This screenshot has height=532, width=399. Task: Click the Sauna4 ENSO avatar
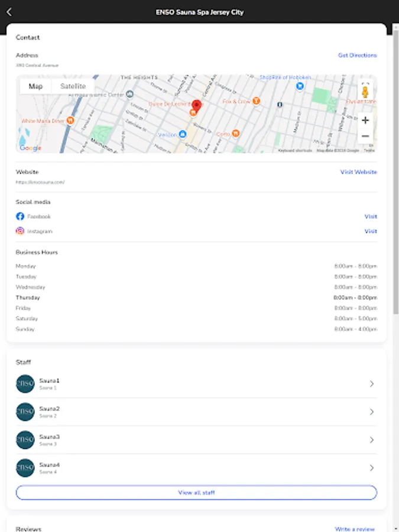click(25, 468)
